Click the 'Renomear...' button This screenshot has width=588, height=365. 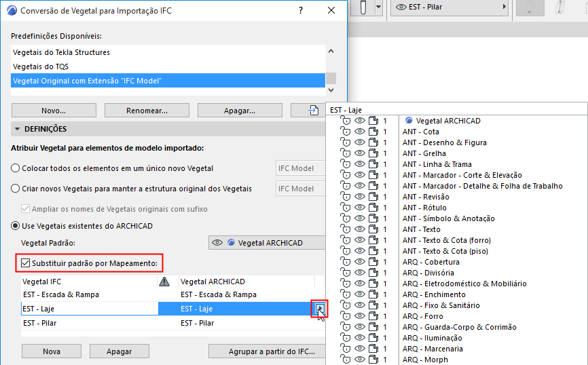click(147, 111)
